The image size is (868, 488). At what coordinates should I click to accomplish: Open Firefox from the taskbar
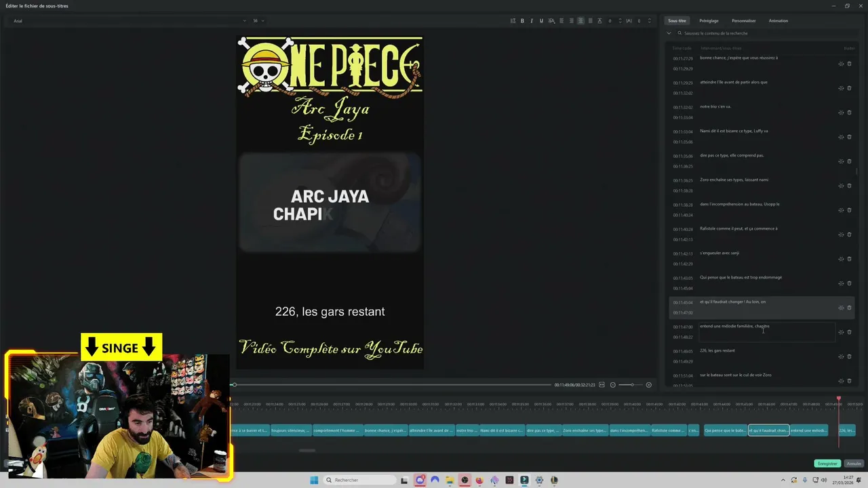[479, 480]
